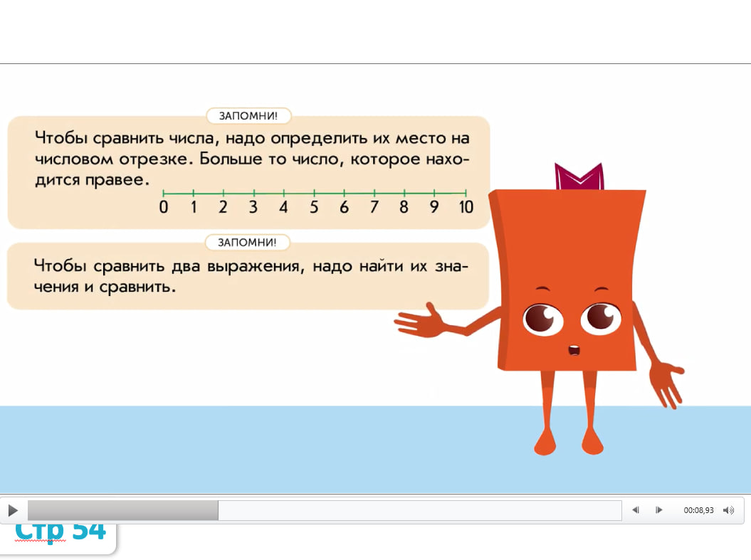Click the first 'ЗАПОМНИ!' label
This screenshot has width=751, height=560.
click(x=248, y=116)
